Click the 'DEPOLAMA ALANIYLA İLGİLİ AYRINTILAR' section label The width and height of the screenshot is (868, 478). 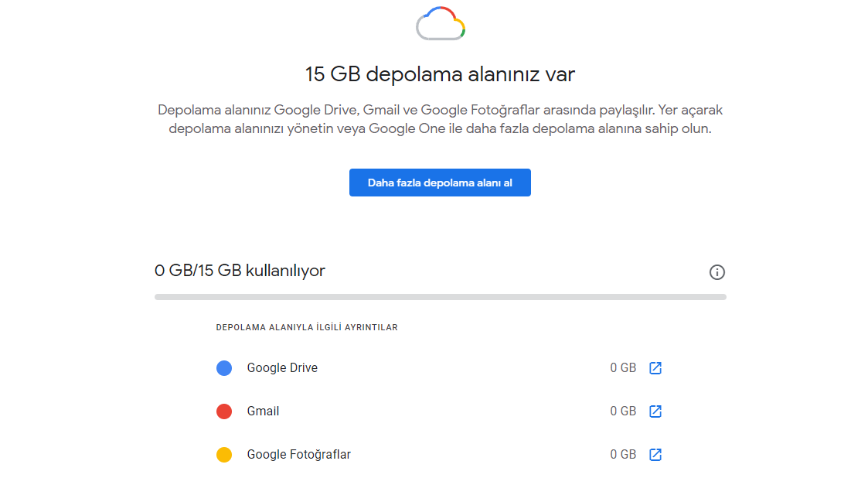click(x=307, y=328)
